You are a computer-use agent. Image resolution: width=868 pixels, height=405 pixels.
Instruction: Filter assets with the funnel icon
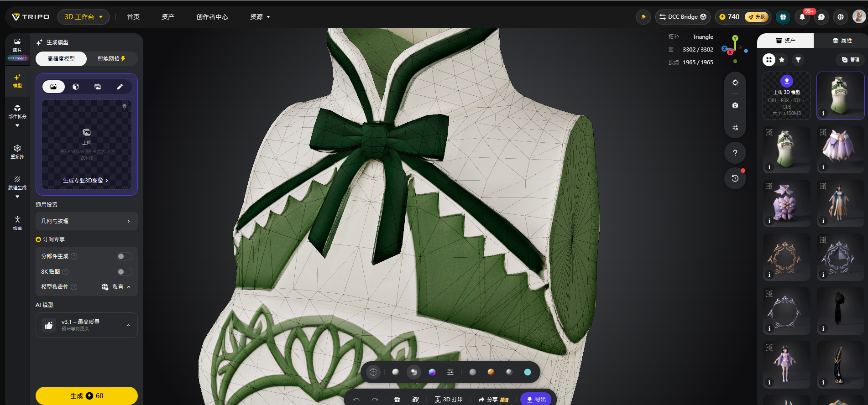point(798,60)
